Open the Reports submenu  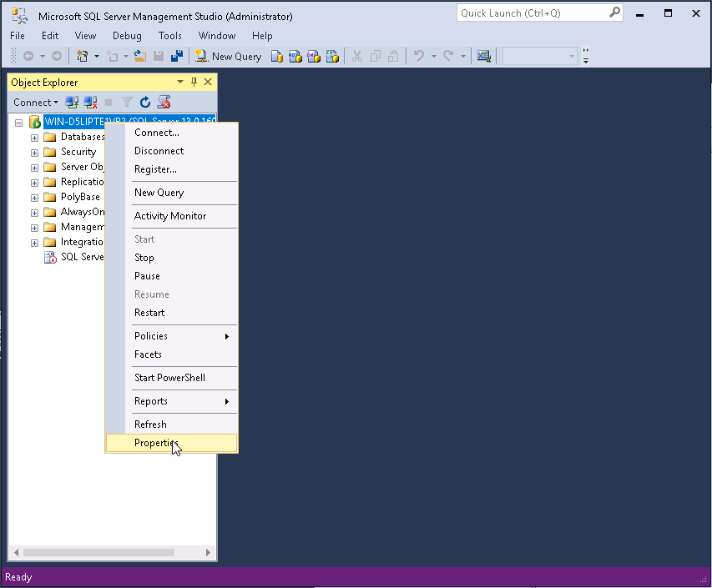172,401
